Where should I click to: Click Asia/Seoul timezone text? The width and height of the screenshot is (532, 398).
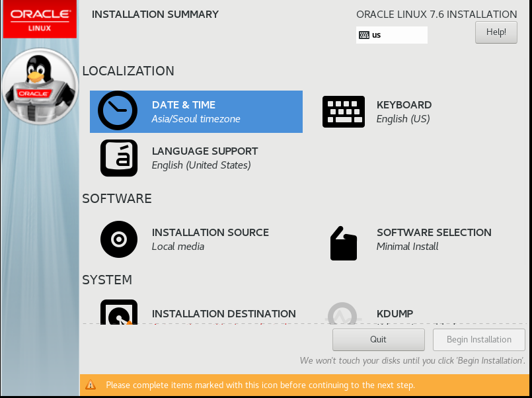click(196, 119)
